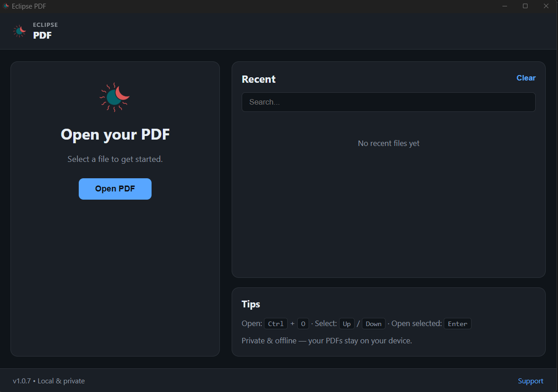Click the ECLIPSE PDF header wordmark
The width and height of the screenshot is (558, 392).
tap(45, 31)
